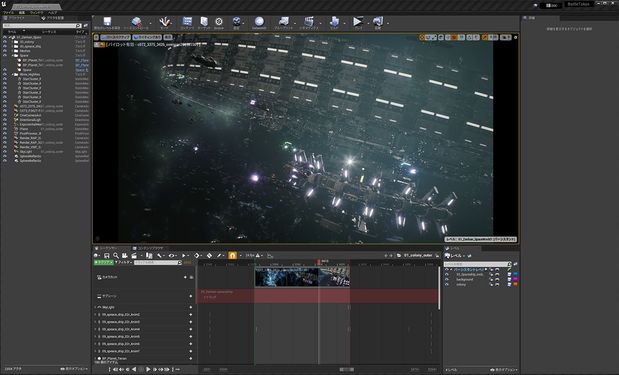Image resolution: width=619 pixels, height=375 pixels.
Task: Click the Blueprints toolbar icon
Action: (x=284, y=21)
